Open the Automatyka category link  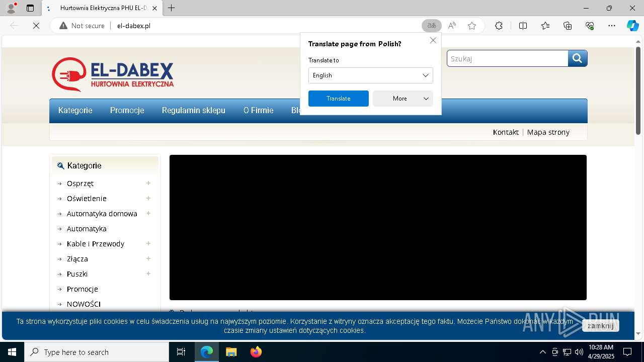(x=87, y=229)
